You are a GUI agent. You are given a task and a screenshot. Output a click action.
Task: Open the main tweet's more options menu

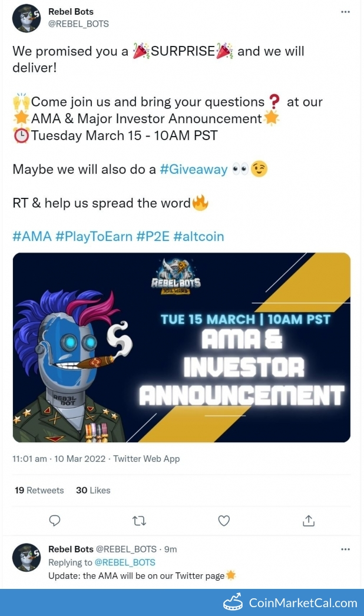click(x=346, y=12)
